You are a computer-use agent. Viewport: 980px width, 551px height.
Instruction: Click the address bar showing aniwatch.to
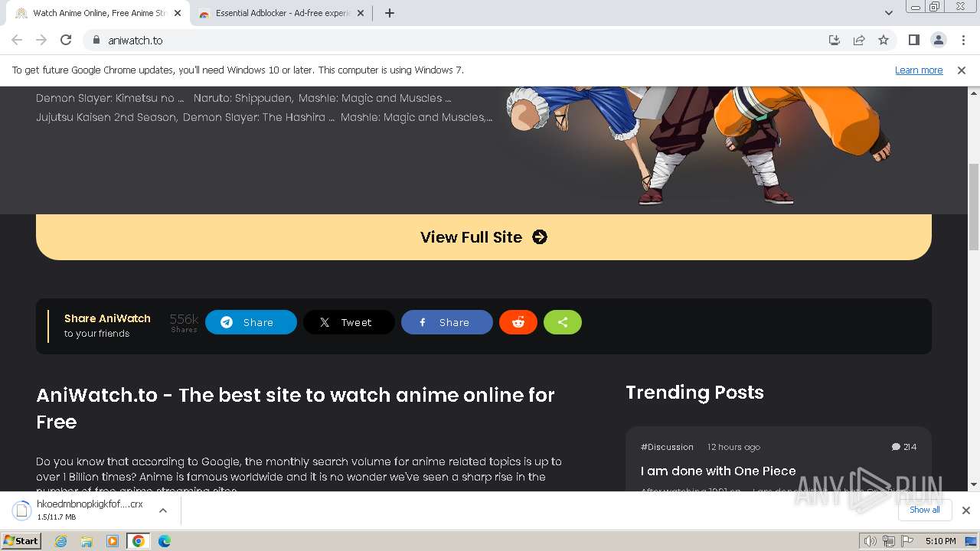point(452,40)
